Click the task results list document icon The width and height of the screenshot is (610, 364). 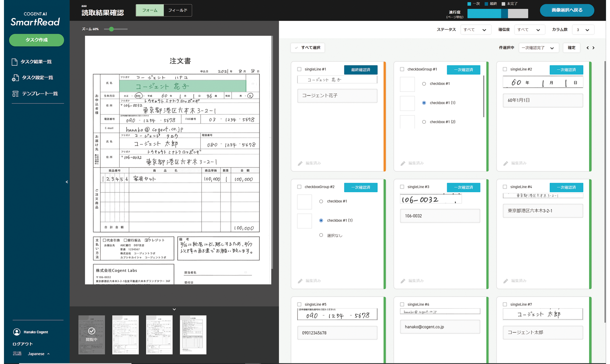click(x=15, y=62)
